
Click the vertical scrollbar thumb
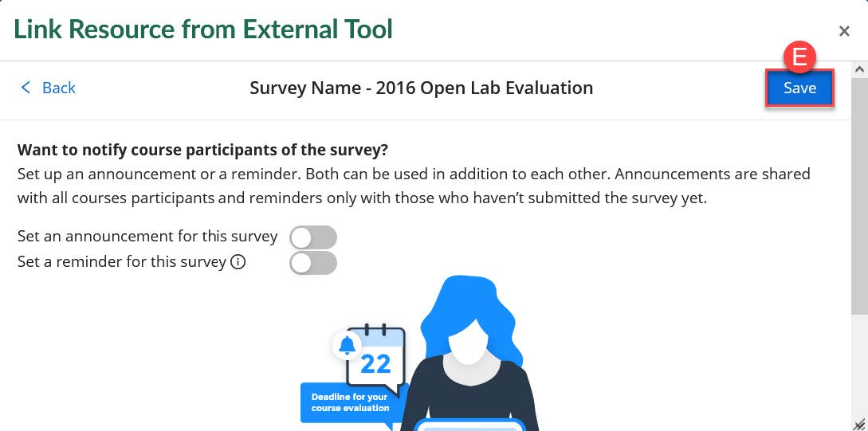point(859,199)
